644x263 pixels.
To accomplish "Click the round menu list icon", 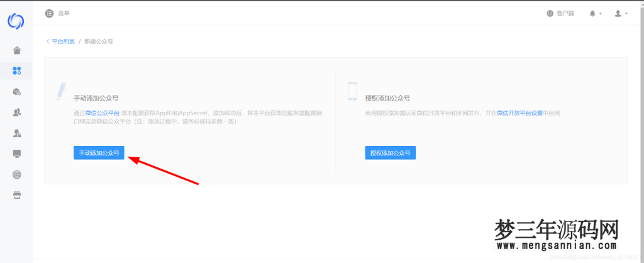I will coord(49,14).
